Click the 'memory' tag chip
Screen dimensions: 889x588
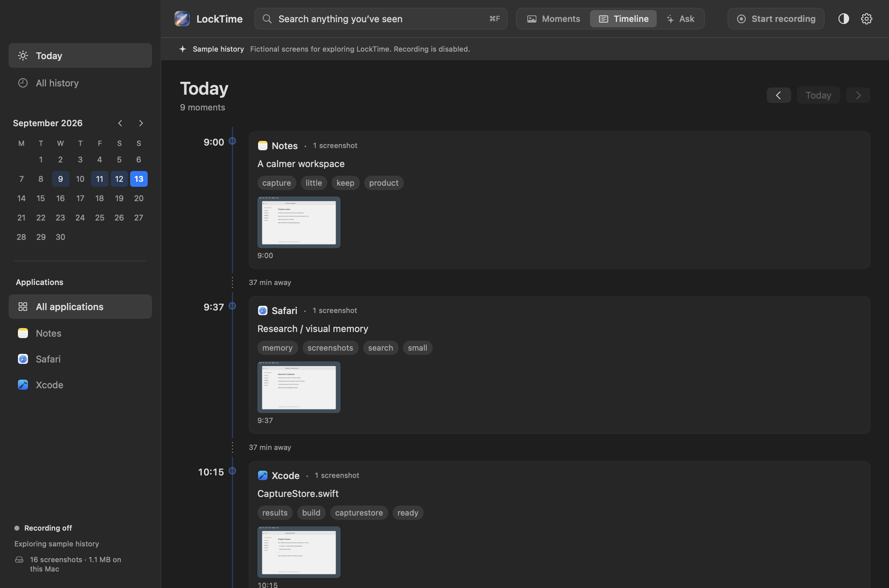[x=277, y=348]
